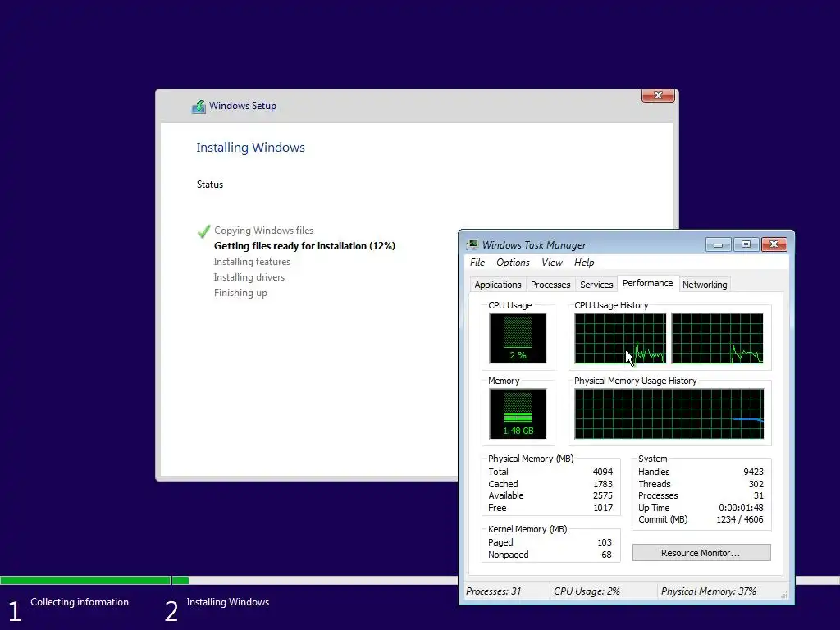Click the 'Installing Windows' heading in Setup
The height and width of the screenshot is (630, 840).
[x=250, y=148]
